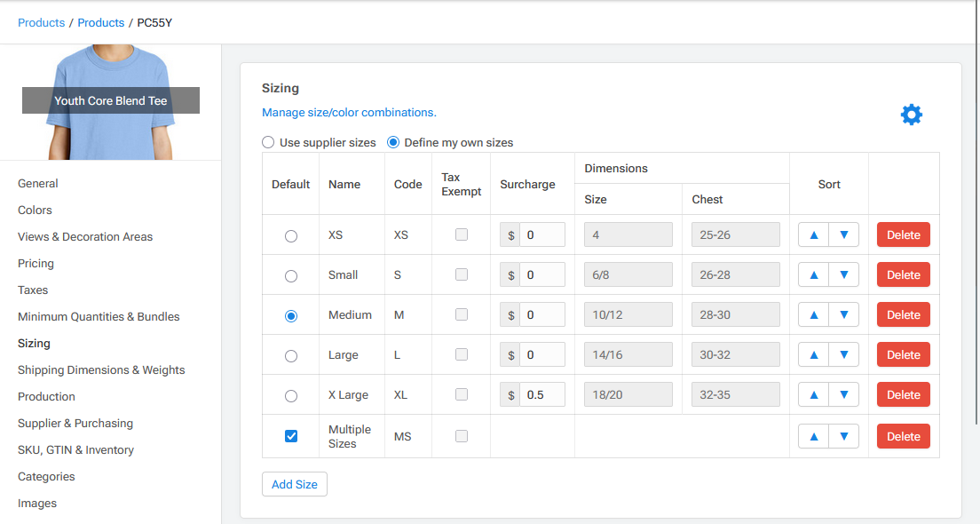The width and height of the screenshot is (980, 524).
Task: Edit the X Large surcharge value
Action: pyautogui.click(x=541, y=394)
